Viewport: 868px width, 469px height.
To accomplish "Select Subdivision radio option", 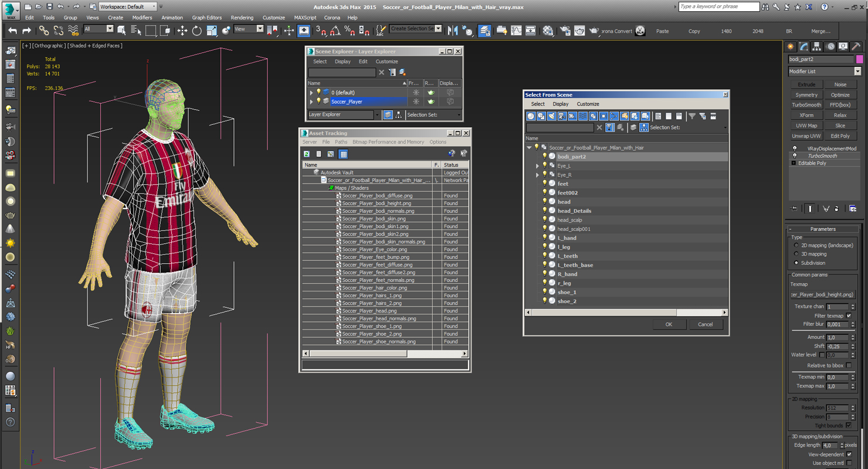I will click(x=796, y=263).
